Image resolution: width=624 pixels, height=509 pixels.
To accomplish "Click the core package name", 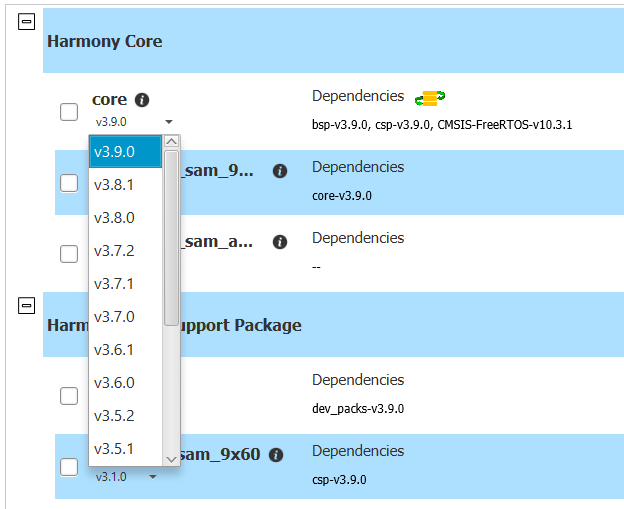I will (109, 99).
